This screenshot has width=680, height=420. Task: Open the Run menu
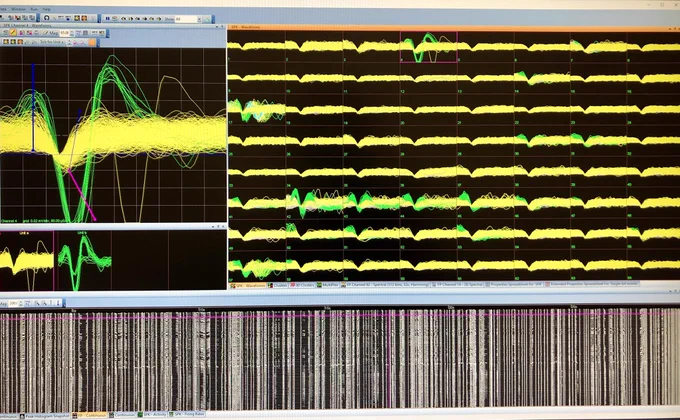(34, 9)
